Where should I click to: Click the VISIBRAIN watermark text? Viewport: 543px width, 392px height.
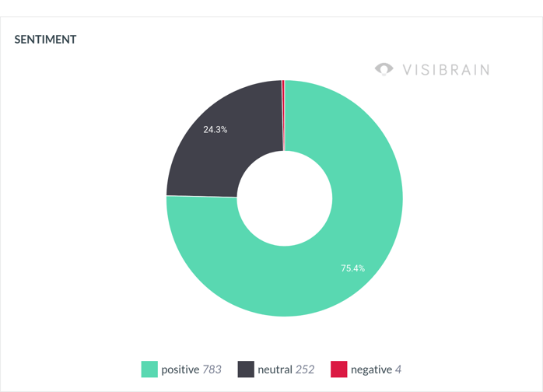click(446, 70)
